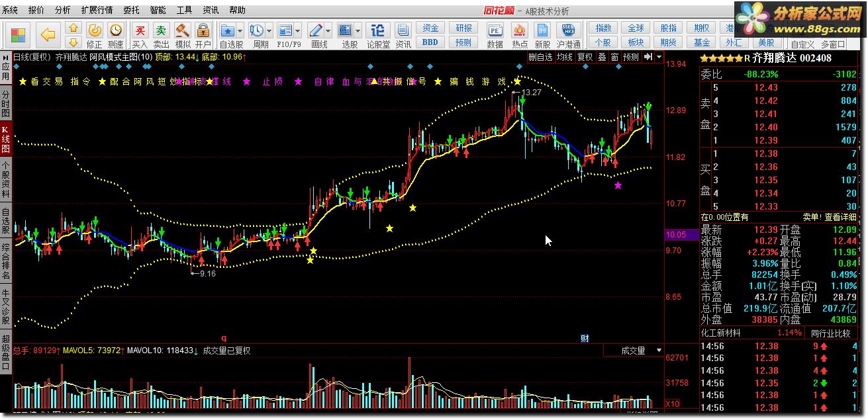Click the colorful four-square home icon

click(x=18, y=35)
